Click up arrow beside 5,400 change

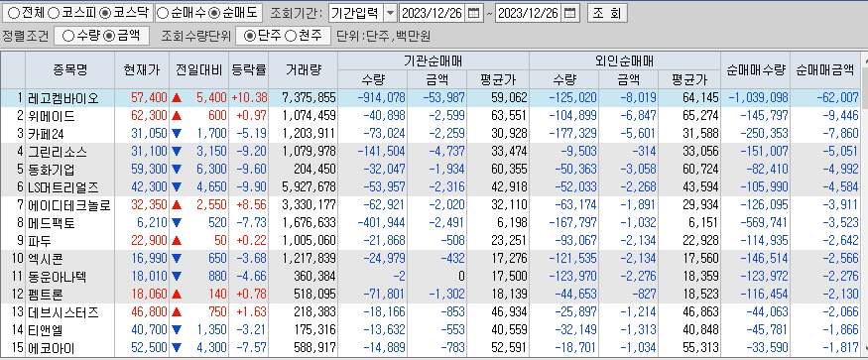(x=177, y=98)
